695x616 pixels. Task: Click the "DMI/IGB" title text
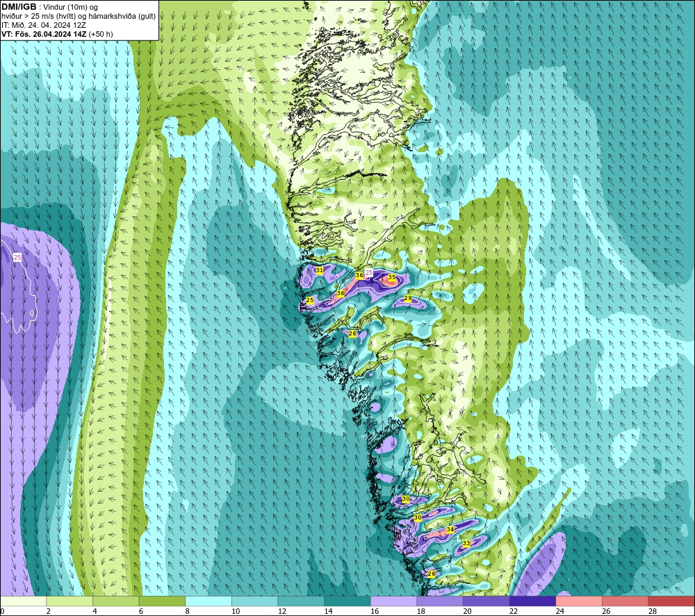[x=19, y=7]
